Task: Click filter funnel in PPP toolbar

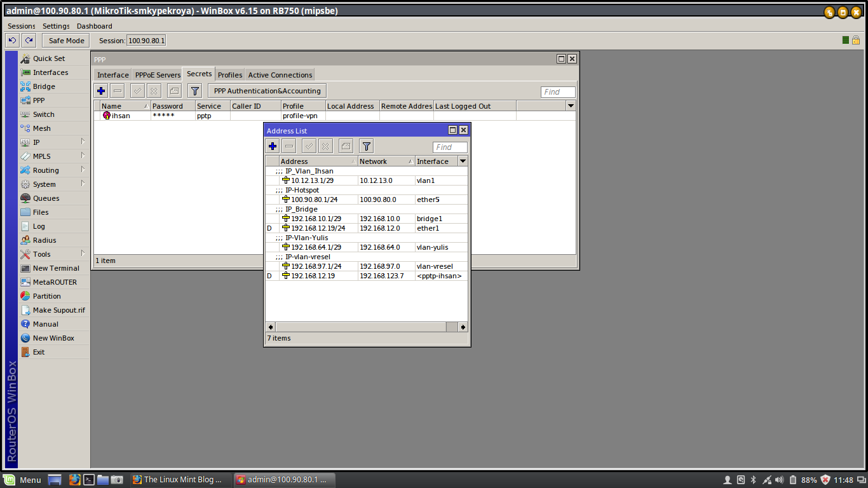Action: pos(195,91)
